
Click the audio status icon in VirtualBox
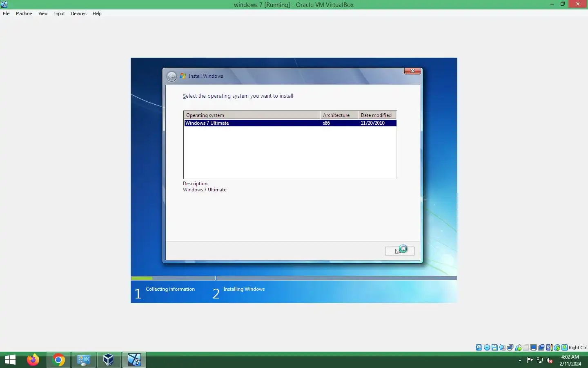pyautogui.click(x=502, y=348)
